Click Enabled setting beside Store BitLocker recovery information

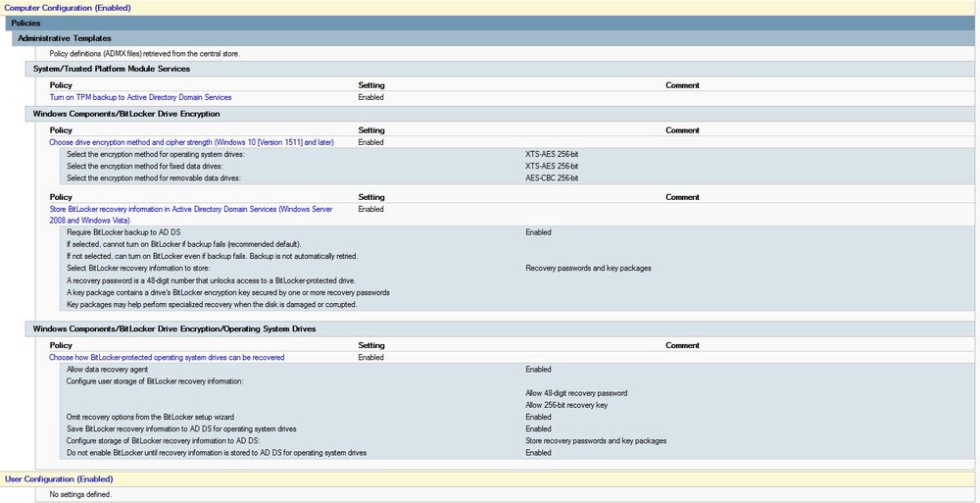370,210
